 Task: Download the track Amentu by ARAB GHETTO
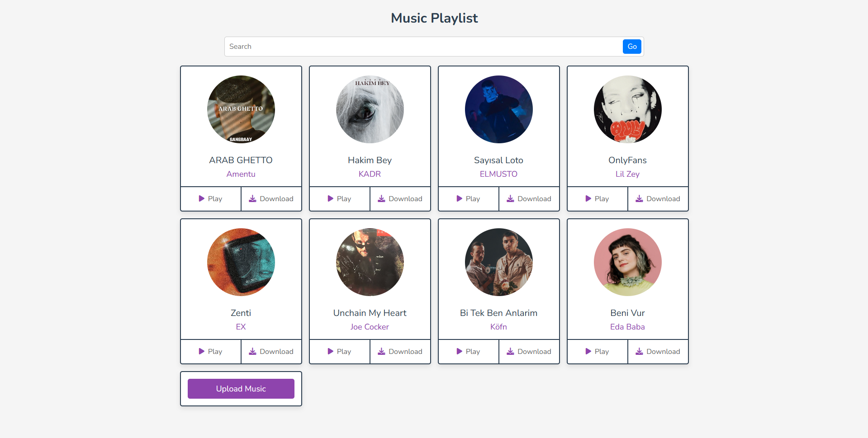pyautogui.click(x=271, y=198)
